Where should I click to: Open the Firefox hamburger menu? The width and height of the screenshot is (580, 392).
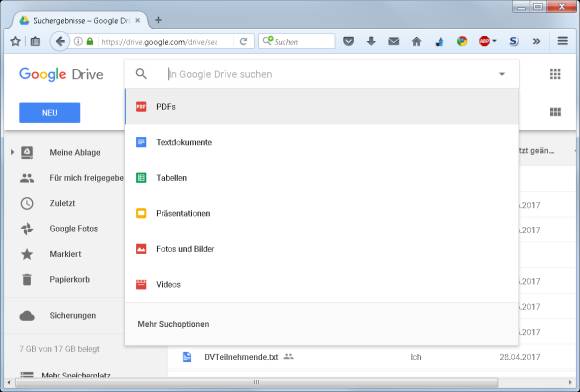point(562,41)
